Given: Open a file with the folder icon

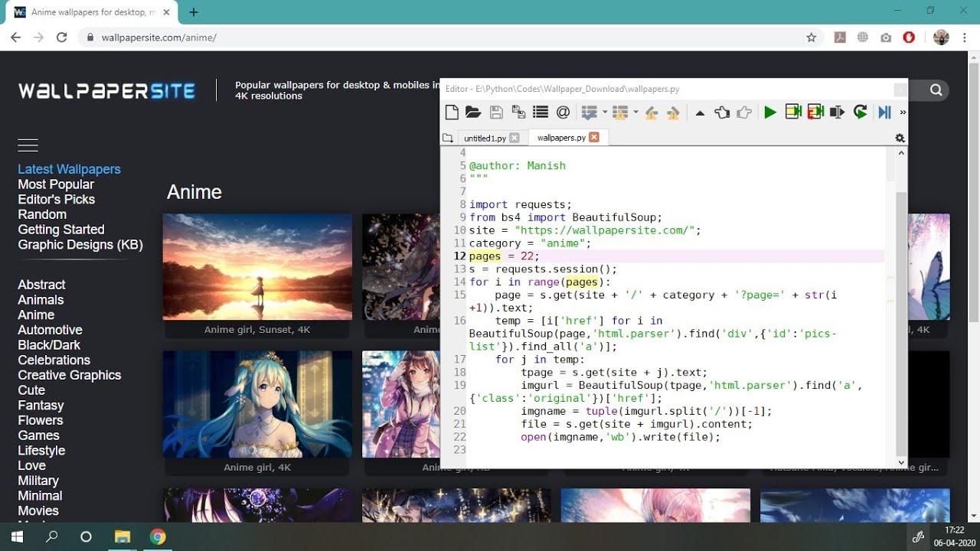Looking at the screenshot, I should [473, 112].
